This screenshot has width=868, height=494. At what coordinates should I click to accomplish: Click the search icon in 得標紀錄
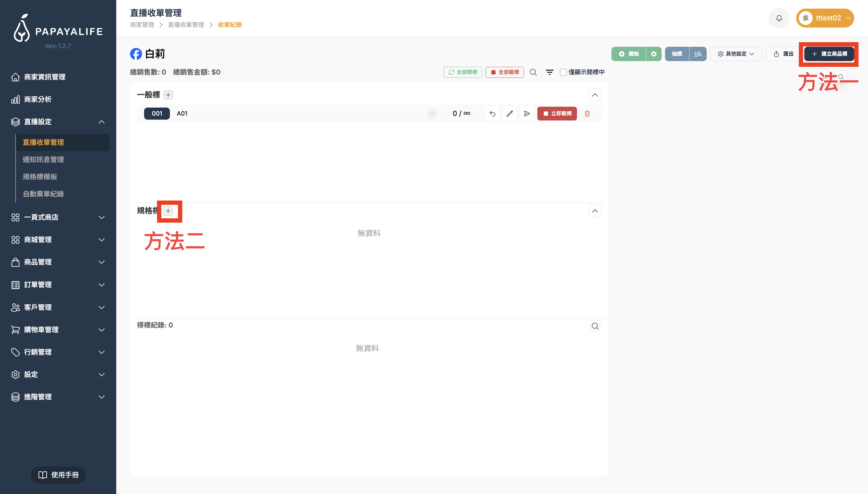pyautogui.click(x=595, y=326)
